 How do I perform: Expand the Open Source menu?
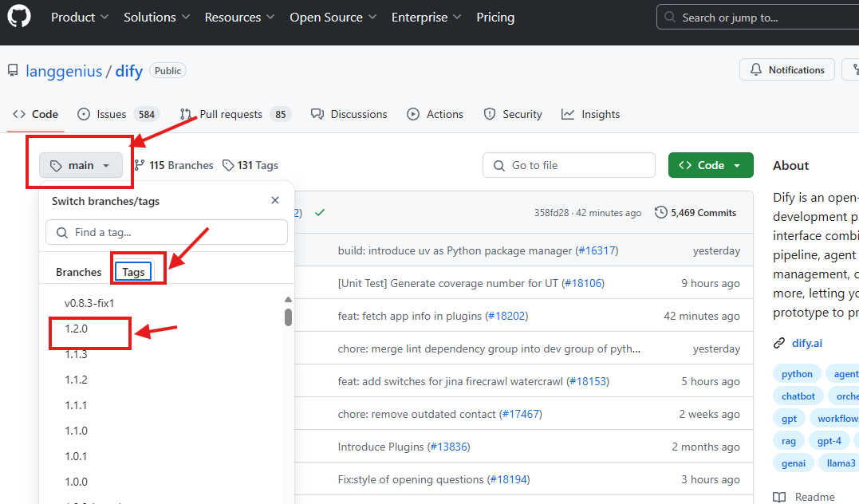tap(333, 18)
